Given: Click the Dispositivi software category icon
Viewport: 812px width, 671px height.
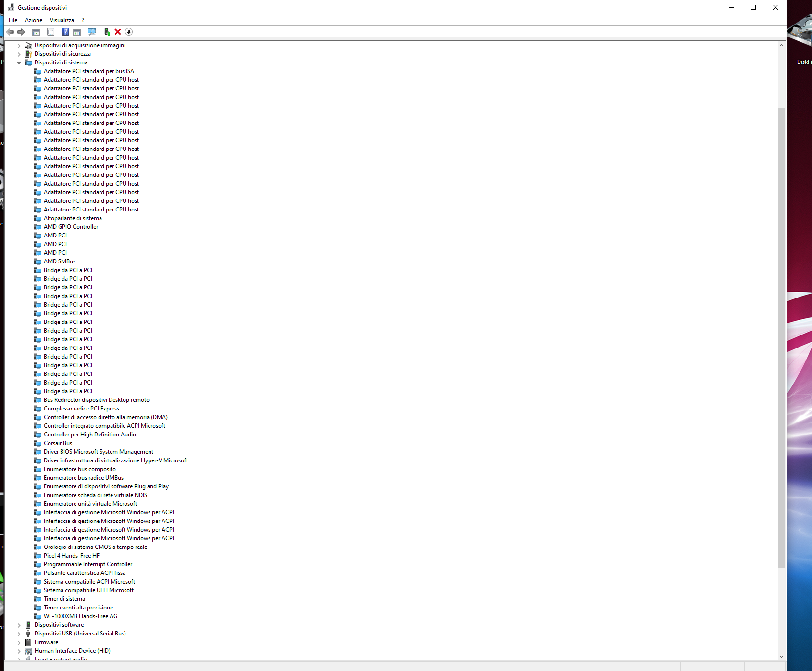Looking at the screenshot, I should coord(28,625).
